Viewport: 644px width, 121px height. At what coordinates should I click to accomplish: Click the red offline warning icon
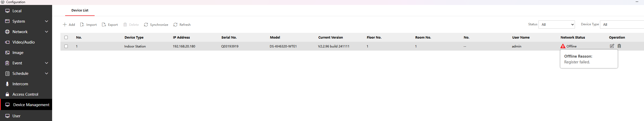[x=563, y=46]
